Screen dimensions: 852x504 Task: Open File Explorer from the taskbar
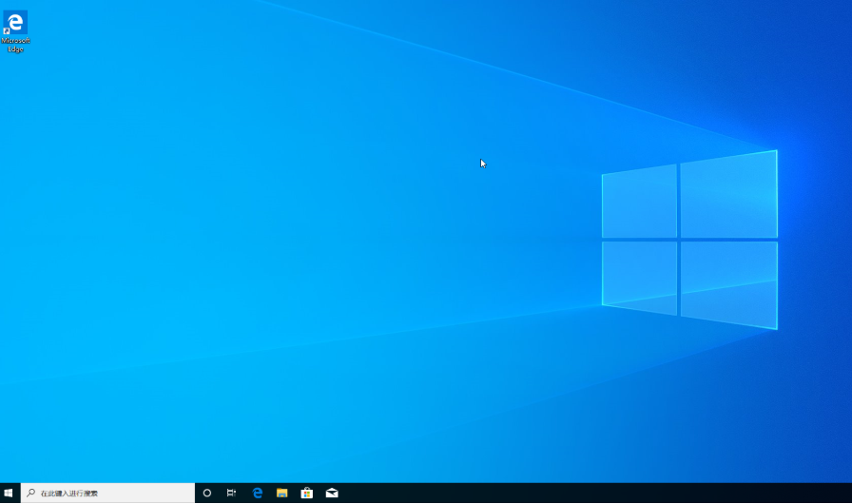[281, 494]
